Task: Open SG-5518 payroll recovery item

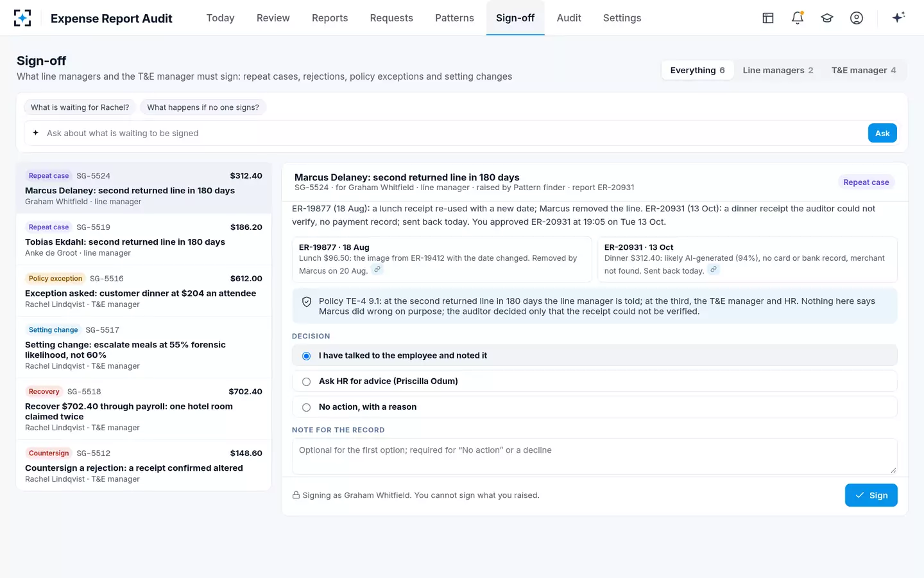Action: click(x=144, y=409)
